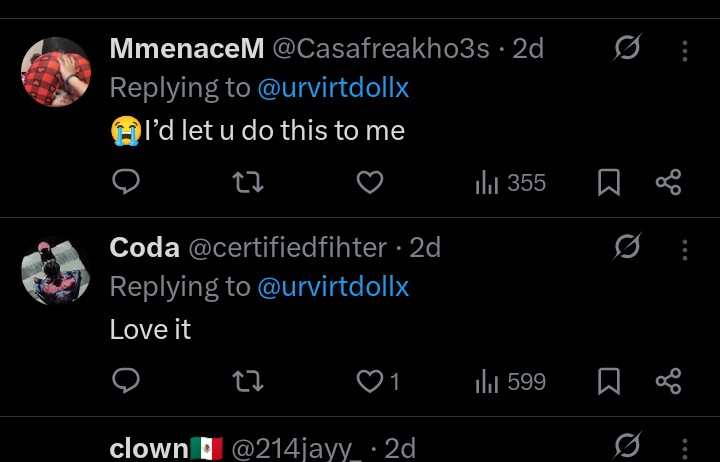View analytics showing 355 views
This screenshot has height=462, width=720.
tap(510, 182)
